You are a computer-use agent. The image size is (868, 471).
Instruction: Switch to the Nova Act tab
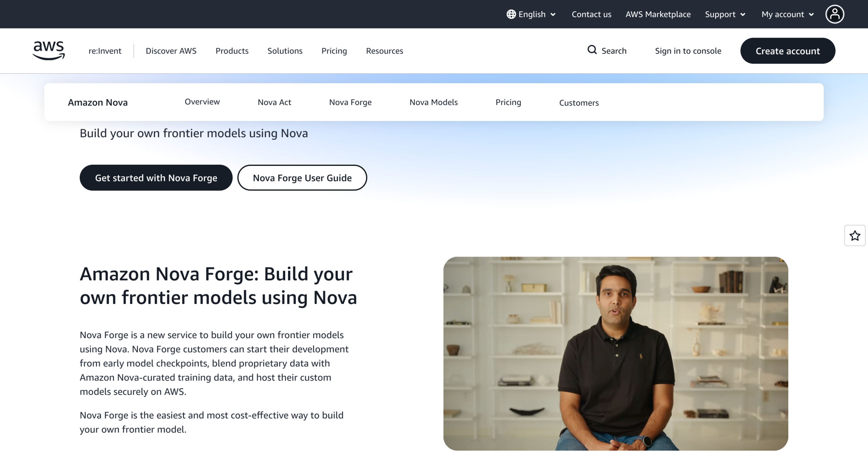pyautogui.click(x=274, y=102)
